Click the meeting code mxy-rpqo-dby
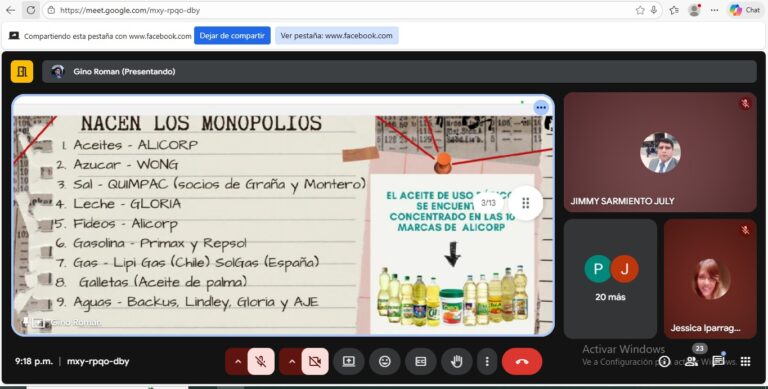The image size is (768, 389). 98,362
